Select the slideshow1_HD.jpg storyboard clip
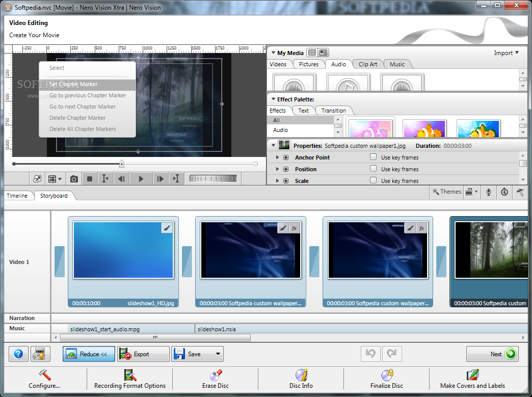Image resolution: width=532 pixels, height=397 pixels. 123,261
